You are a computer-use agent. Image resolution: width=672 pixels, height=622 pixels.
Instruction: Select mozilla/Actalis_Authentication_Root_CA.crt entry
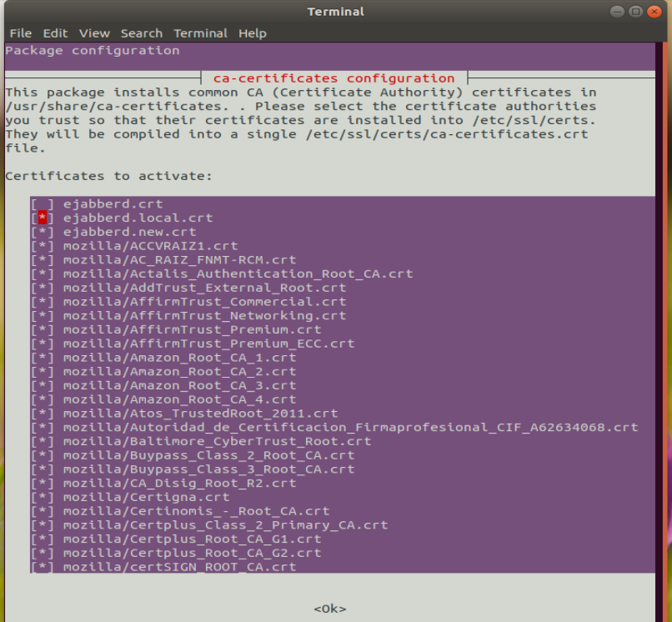click(238, 274)
